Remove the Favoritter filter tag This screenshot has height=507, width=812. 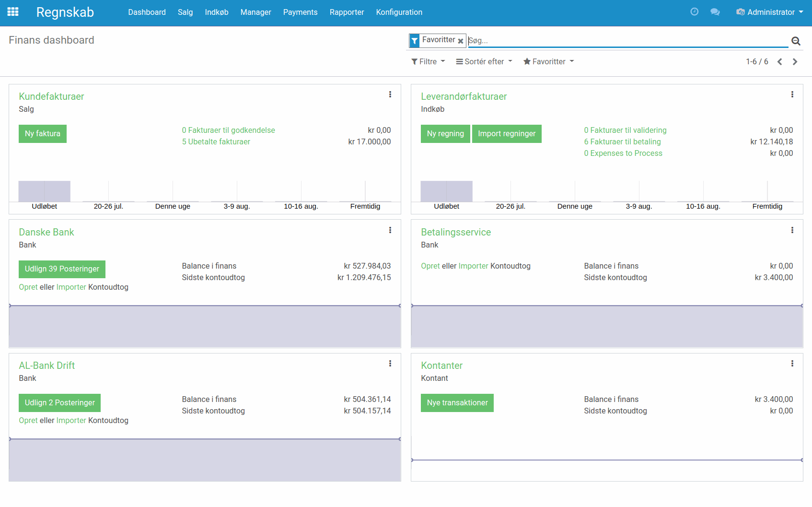coord(461,41)
